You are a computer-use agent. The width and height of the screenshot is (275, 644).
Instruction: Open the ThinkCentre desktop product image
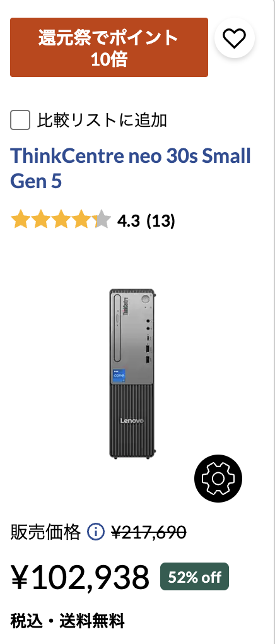[x=132, y=374]
